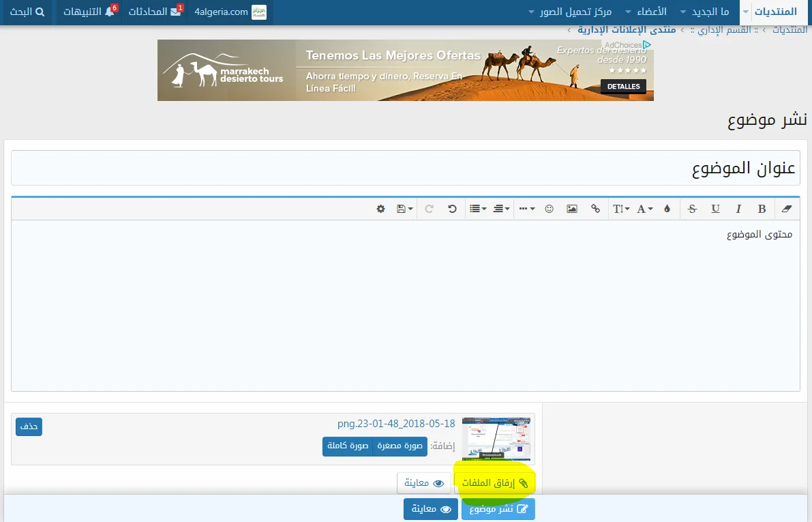Viewport: 812px width, 522px height.
Task: Click the strikethrough icon
Action: (x=692, y=209)
